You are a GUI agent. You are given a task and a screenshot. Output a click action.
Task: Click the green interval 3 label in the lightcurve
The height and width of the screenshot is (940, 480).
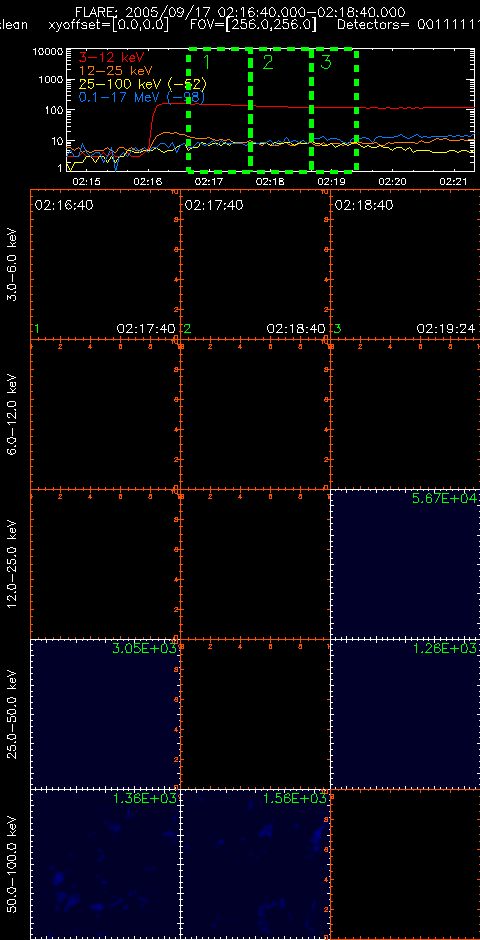[x=327, y=62]
